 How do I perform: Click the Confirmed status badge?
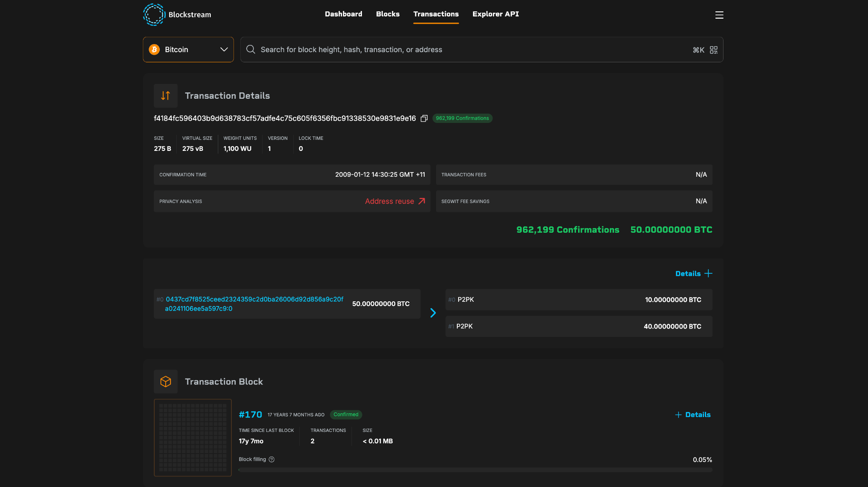[x=346, y=415]
